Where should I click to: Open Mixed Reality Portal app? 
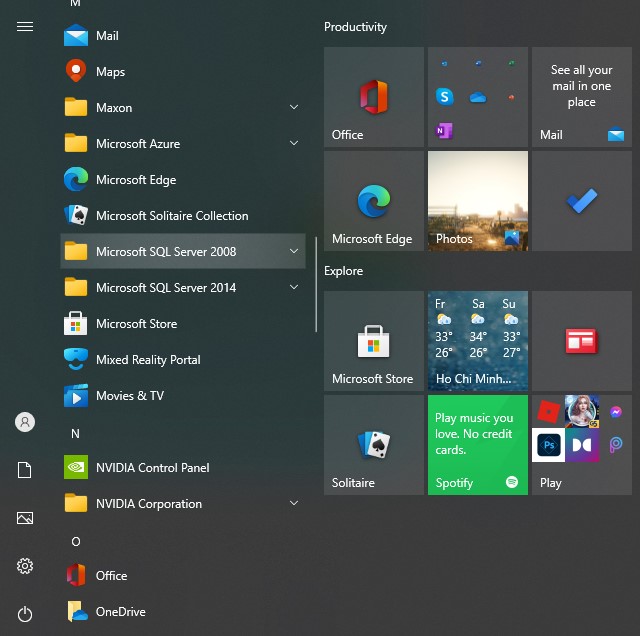[148, 360]
